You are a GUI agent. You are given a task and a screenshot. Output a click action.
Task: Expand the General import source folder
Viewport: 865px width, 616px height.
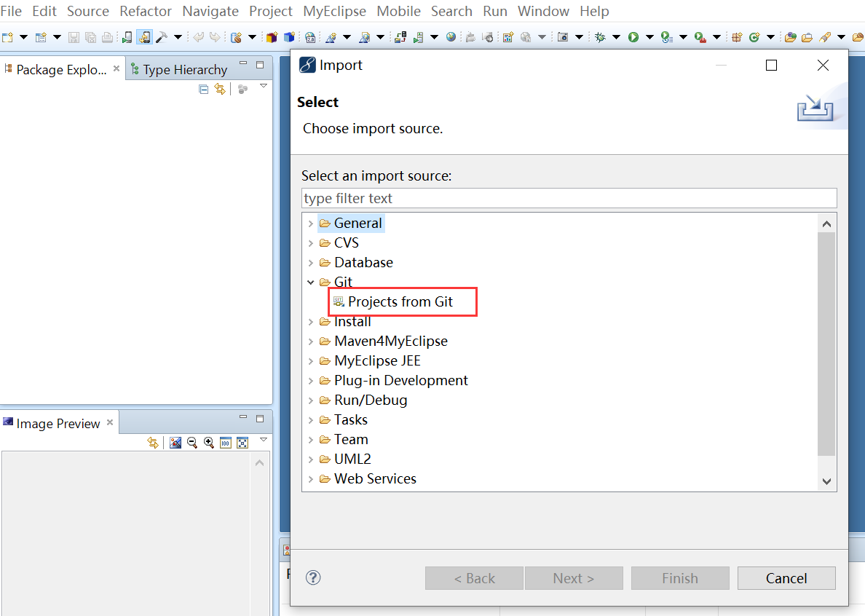point(311,224)
